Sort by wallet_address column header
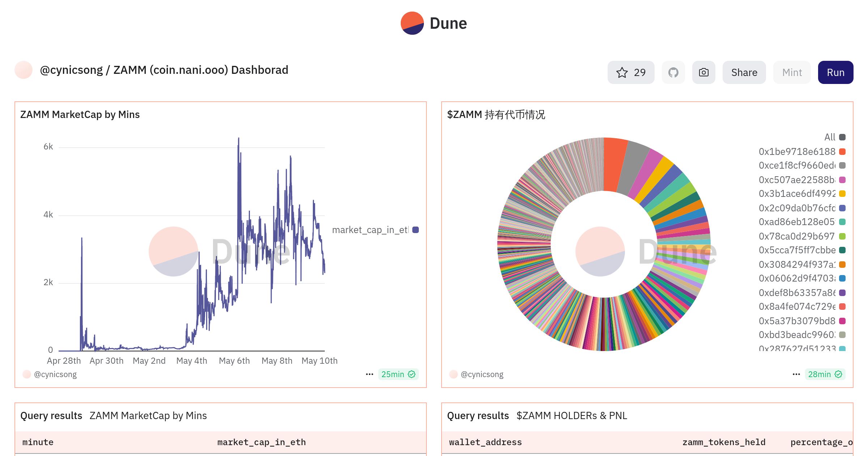Image resolution: width=868 pixels, height=456 pixels. [485, 442]
